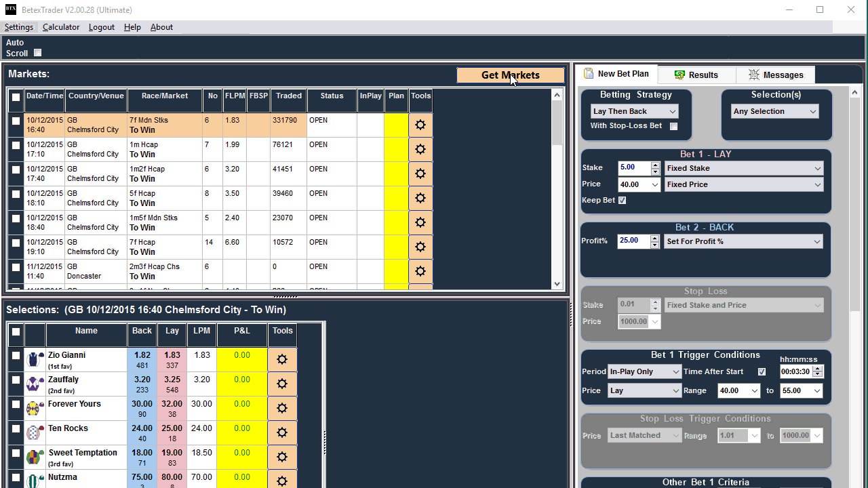Click the Bet 1 Stake input field

633,168
